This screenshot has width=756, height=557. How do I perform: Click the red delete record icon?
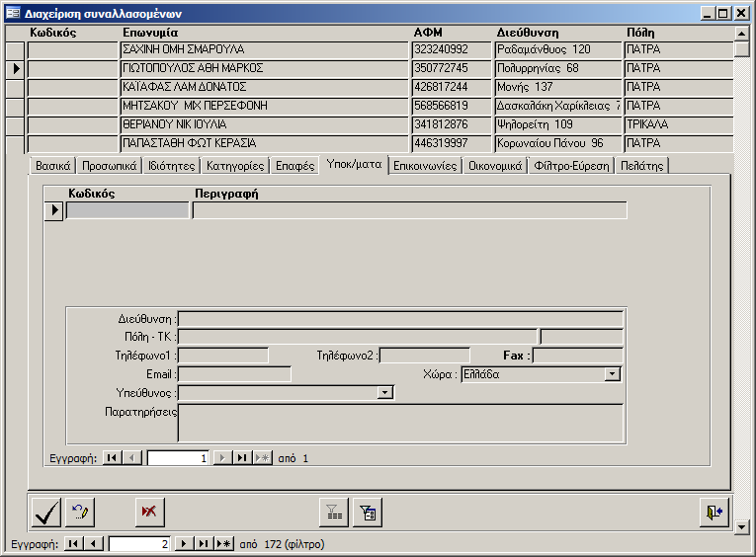(x=150, y=512)
